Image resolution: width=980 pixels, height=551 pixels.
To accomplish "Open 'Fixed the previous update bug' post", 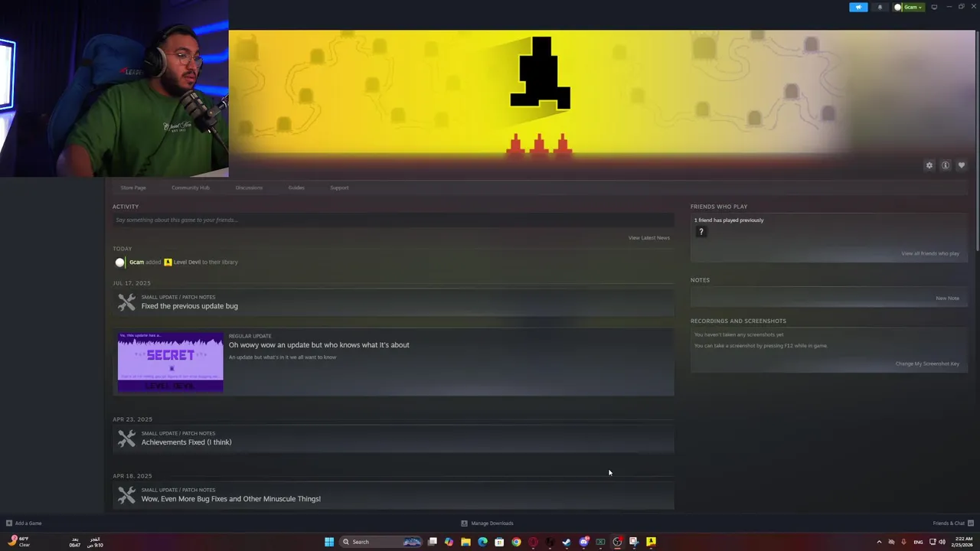I will tap(189, 306).
